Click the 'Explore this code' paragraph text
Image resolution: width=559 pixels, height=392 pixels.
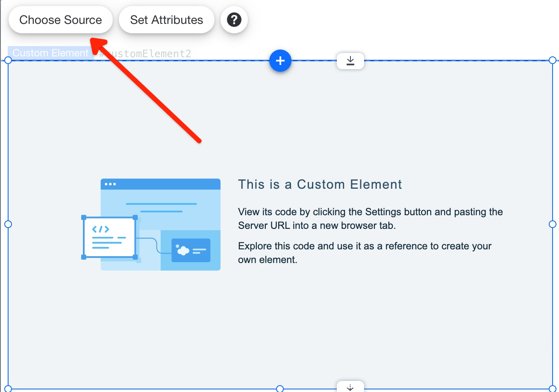[365, 252]
